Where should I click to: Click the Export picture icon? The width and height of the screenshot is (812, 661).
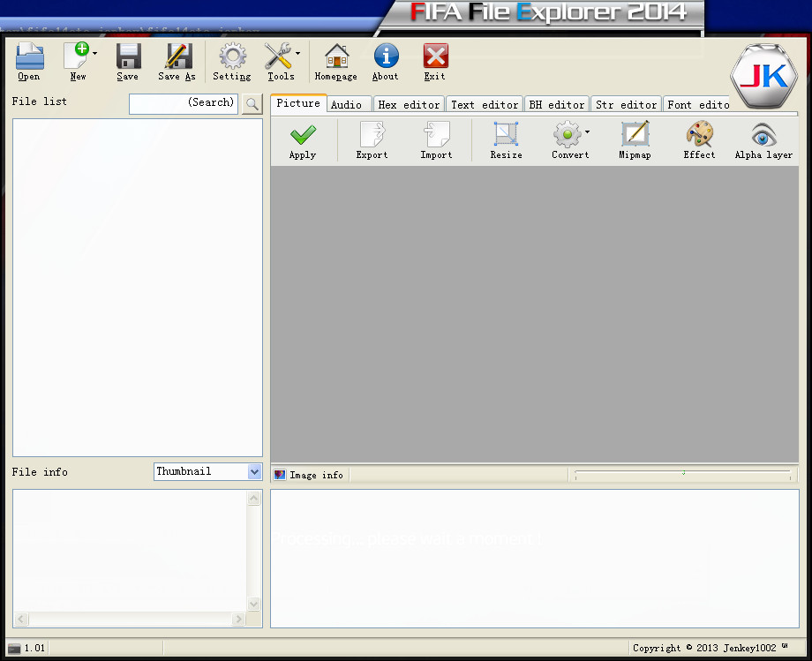tap(372, 134)
